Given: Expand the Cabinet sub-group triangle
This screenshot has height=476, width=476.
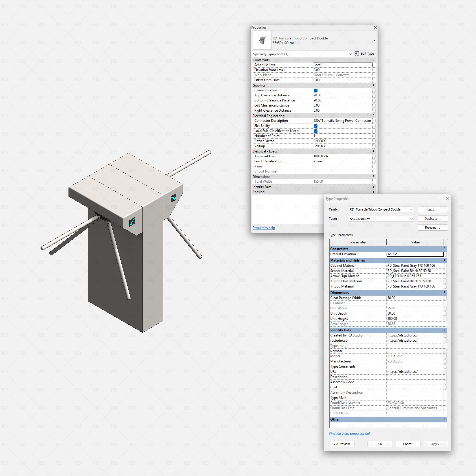Looking at the screenshot, I should [331, 303].
